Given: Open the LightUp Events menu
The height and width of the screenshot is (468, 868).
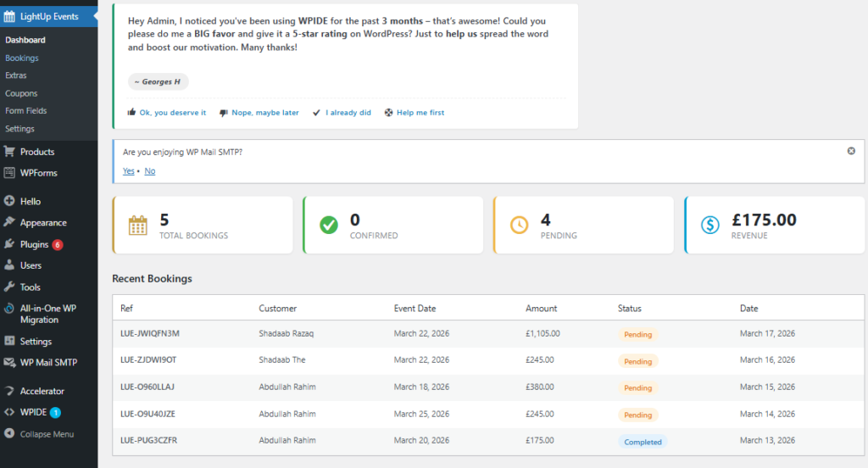Looking at the screenshot, I should tap(48, 17).
